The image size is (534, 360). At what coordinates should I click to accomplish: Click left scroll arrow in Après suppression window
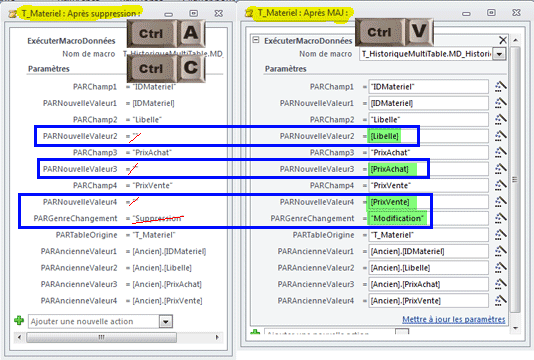19,337
